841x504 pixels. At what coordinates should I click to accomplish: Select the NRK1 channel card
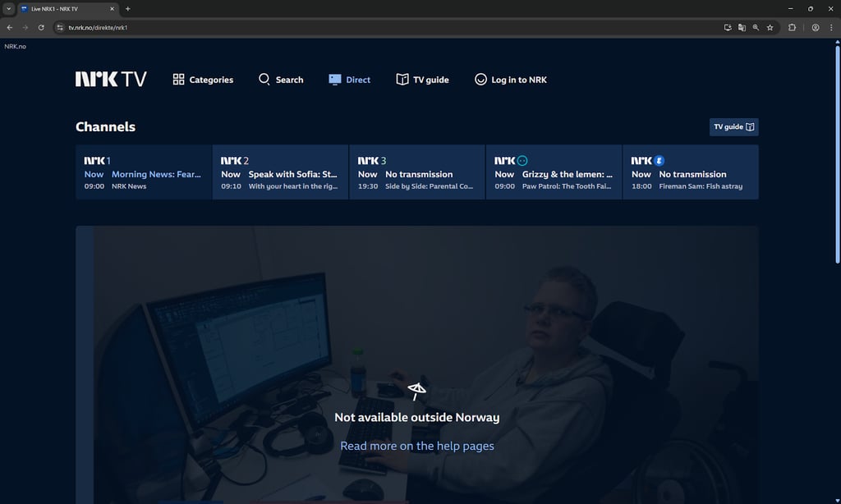(144, 172)
